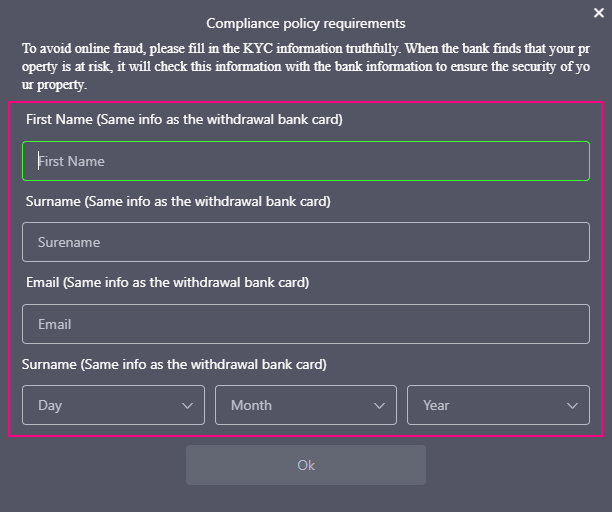This screenshot has width=612, height=512.
Task: Open the Month dropdown
Action: tap(305, 405)
